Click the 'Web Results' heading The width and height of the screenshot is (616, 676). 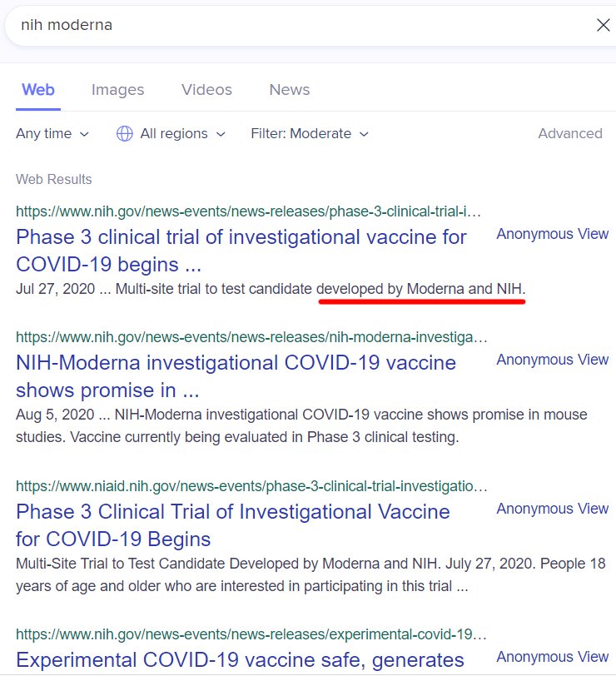click(x=54, y=179)
